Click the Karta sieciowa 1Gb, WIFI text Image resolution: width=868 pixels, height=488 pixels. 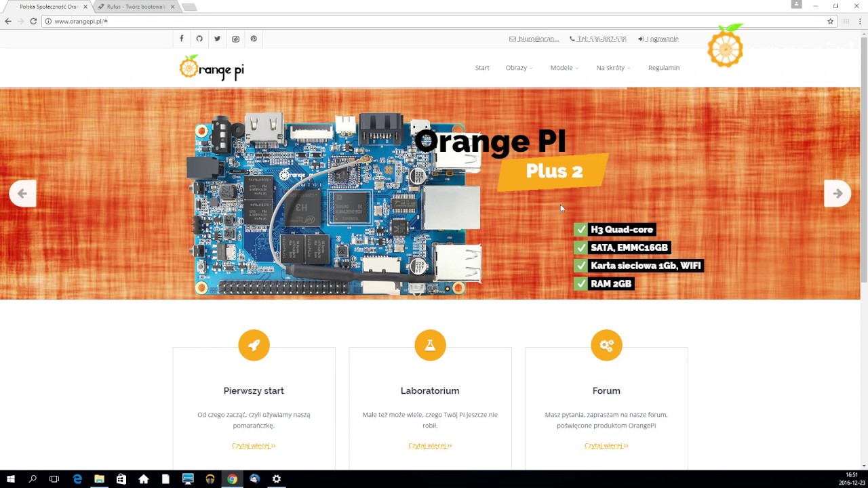click(x=646, y=266)
